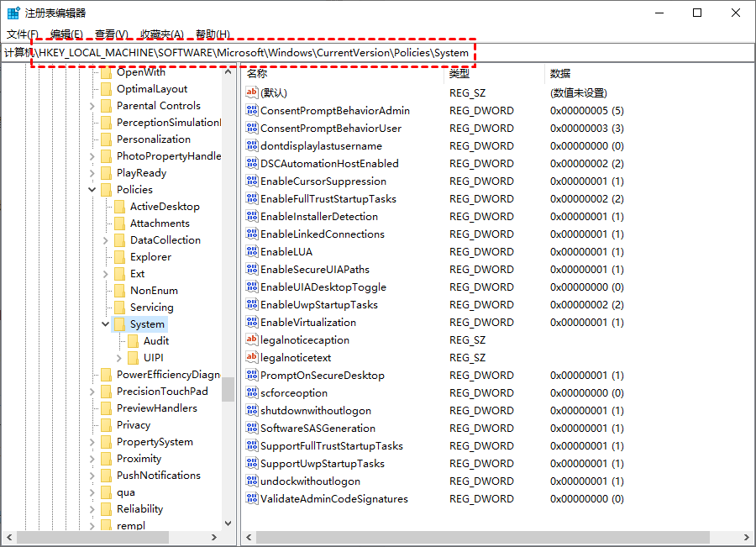The height and width of the screenshot is (547, 756).
Task: Open the 查看(V) menu
Action: pyautogui.click(x=112, y=34)
